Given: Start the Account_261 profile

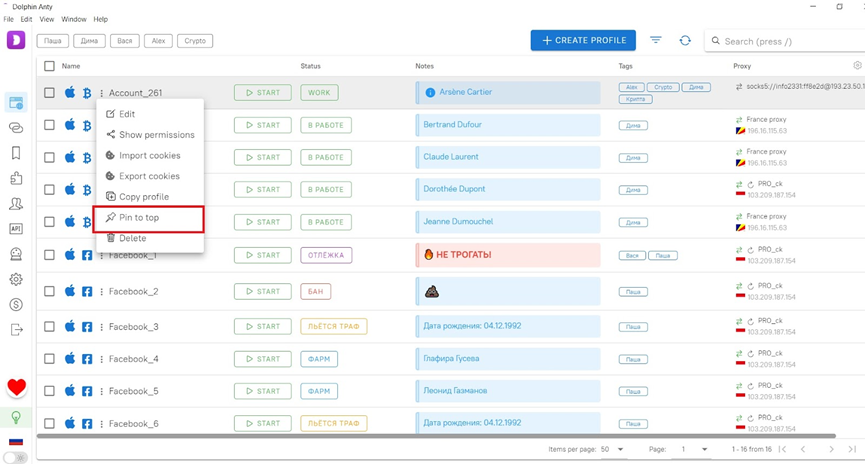Looking at the screenshot, I should click(x=263, y=93).
